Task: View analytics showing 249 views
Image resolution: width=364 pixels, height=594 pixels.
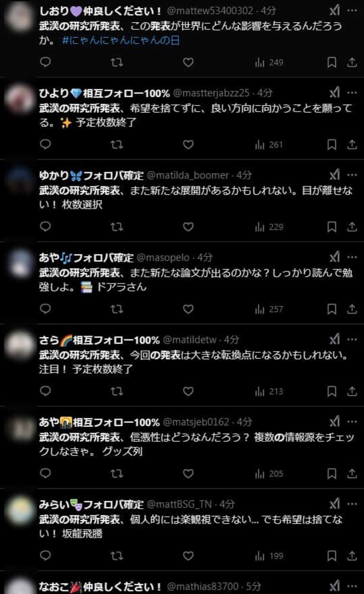Action: click(269, 62)
